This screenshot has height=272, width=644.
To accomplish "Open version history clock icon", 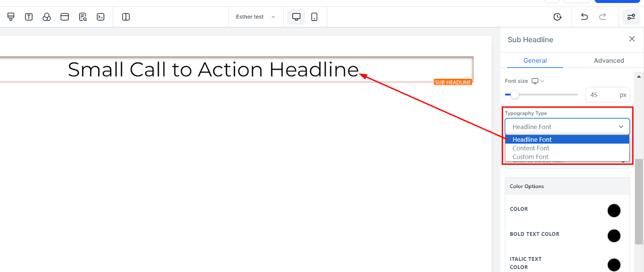I will (x=557, y=17).
